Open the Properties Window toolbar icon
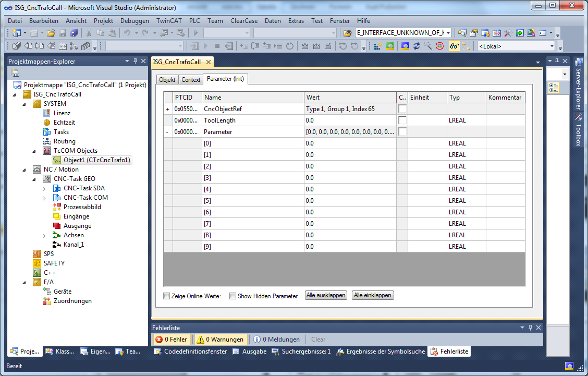Image resolution: width=588 pixels, height=376 pixels. (x=474, y=33)
